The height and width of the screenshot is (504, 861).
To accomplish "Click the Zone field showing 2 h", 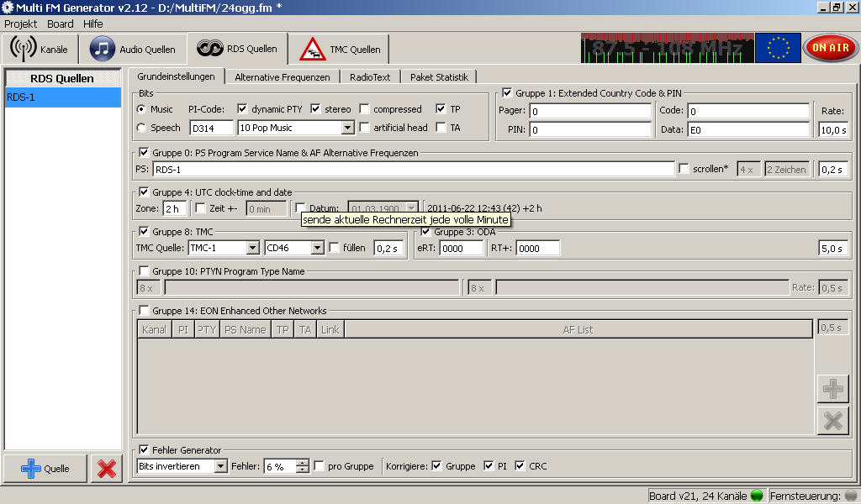I will tap(175, 209).
